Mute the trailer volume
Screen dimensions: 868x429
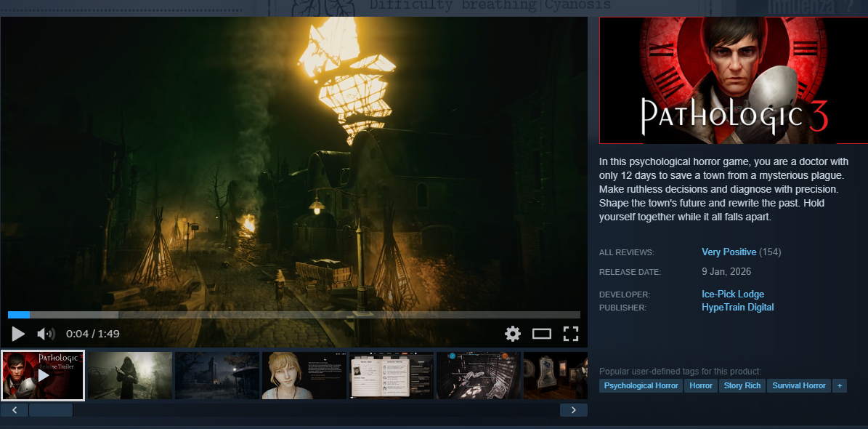pos(46,334)
